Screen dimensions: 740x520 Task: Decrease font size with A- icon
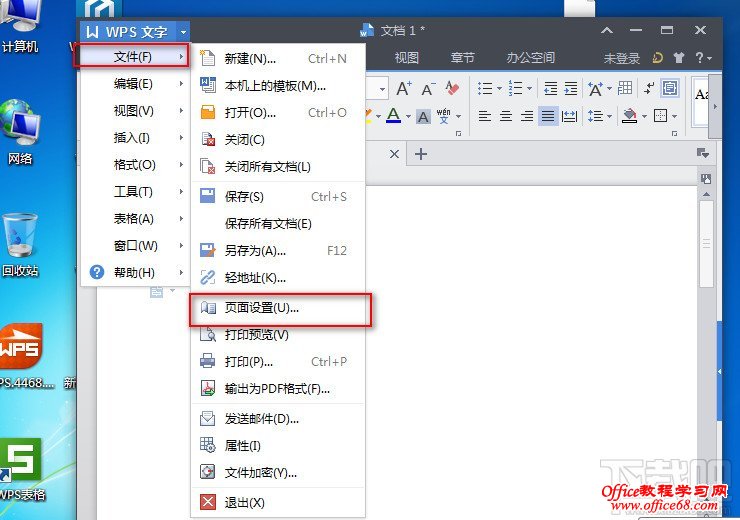coord(428,89)
